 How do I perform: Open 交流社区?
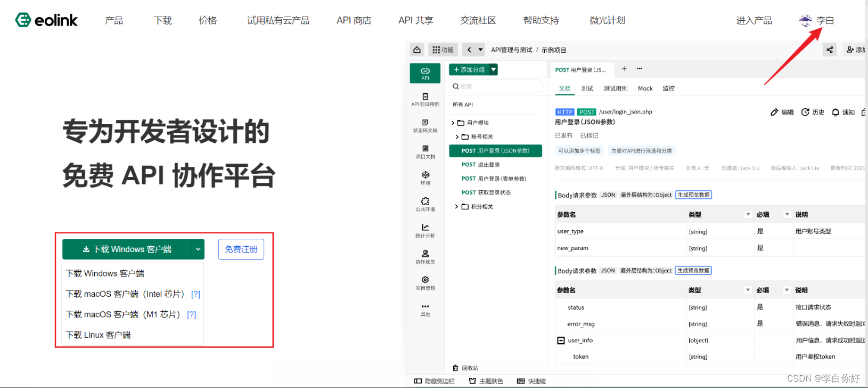coord(478,20)
